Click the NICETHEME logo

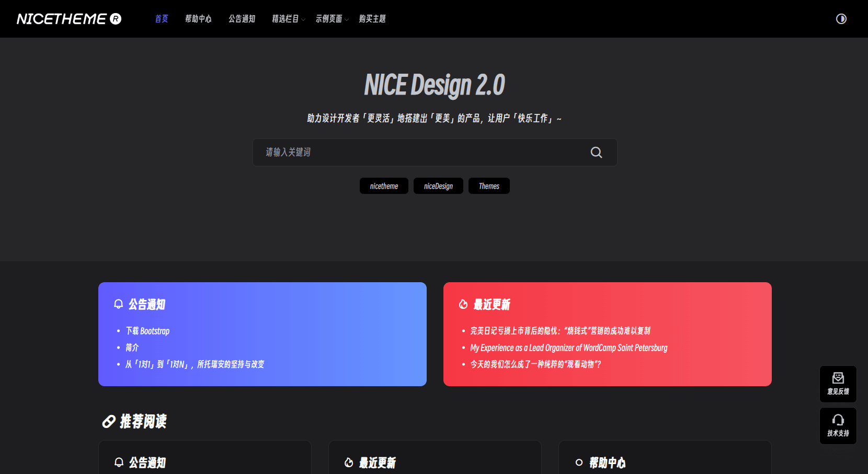tap(69, 19)
